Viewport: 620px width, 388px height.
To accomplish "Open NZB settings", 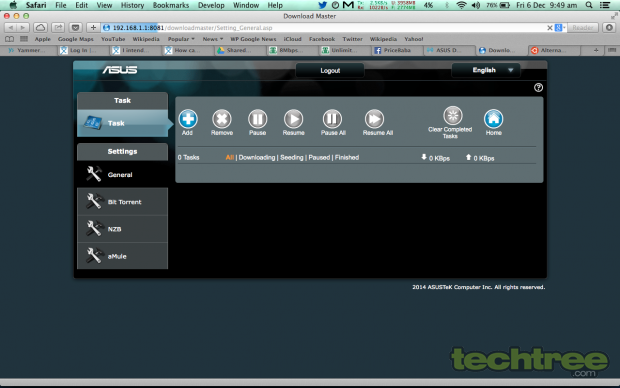I will coord(122,229).
